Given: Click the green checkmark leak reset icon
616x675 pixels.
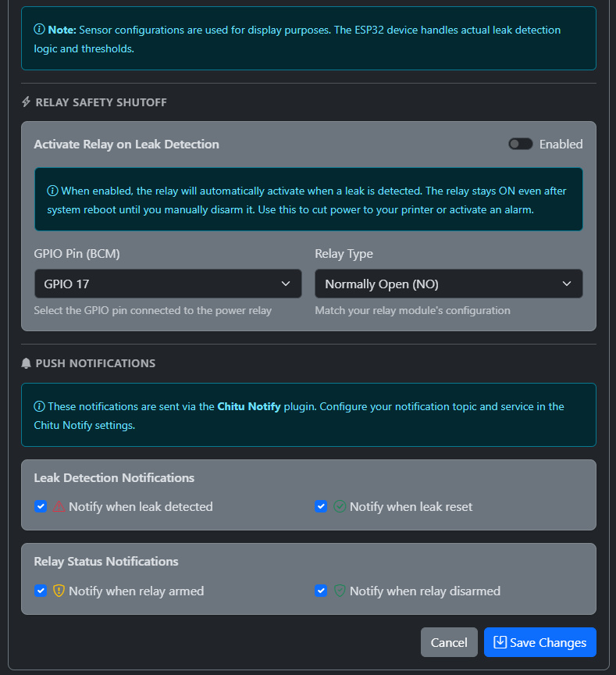Looking at the screenshot, I should coord(340,506).
